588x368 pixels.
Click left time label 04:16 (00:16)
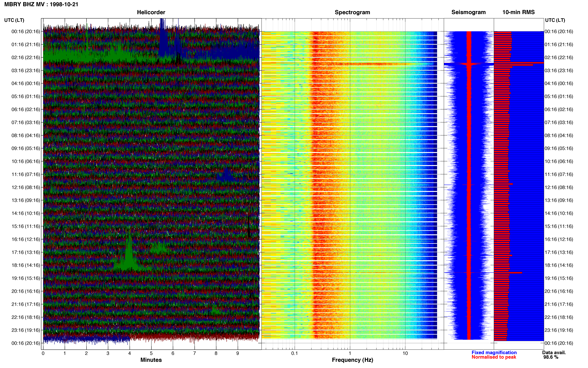[x=26, y=83]
